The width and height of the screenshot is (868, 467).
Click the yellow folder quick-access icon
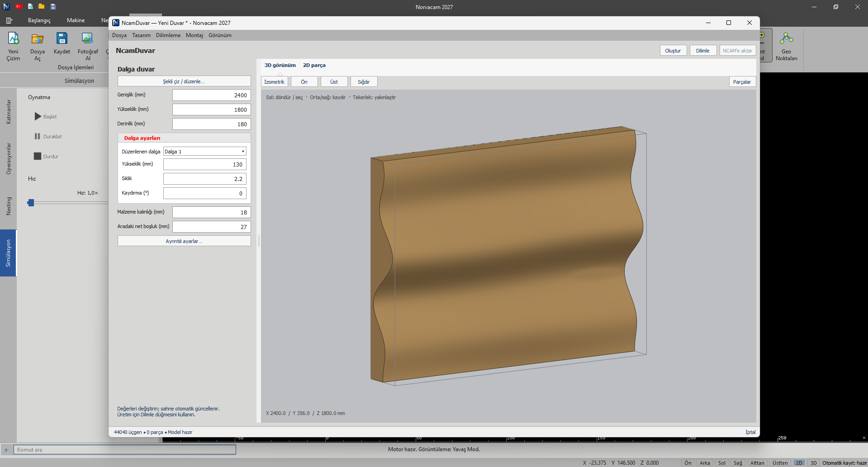point(42,6)
